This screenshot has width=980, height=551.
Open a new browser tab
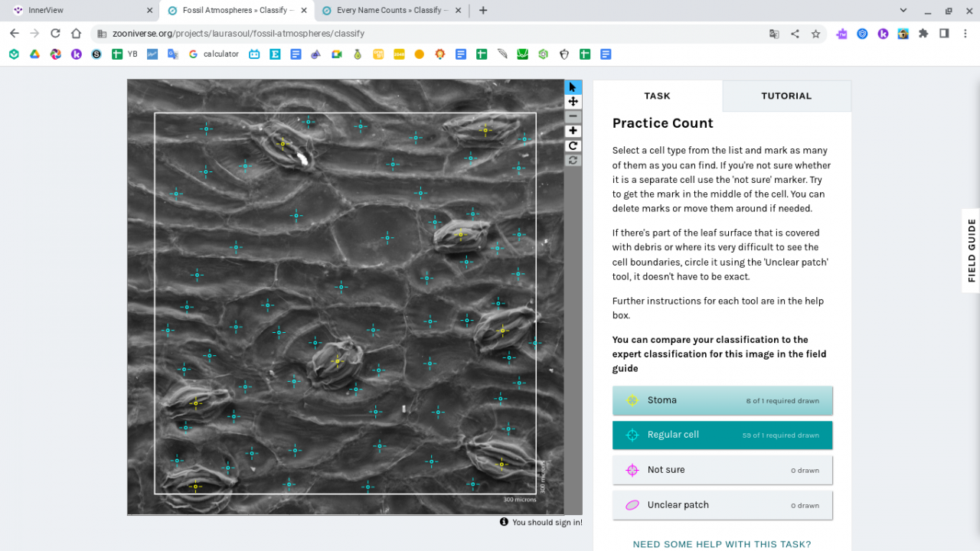(x=483, y=11)
